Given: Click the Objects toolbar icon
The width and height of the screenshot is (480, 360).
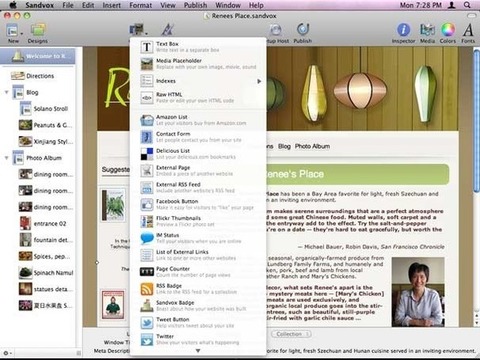Looking at the screenshot, I should 137,30.
